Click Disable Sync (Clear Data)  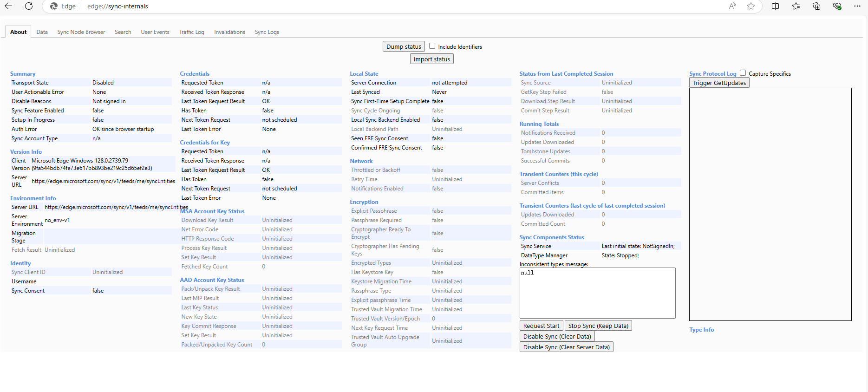click(x=557, y=336)
